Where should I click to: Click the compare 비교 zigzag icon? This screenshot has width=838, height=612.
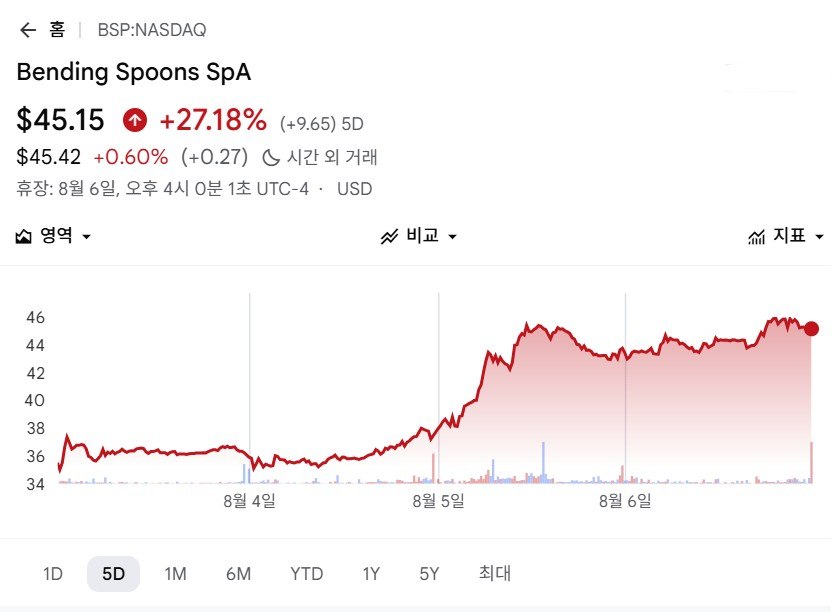(390, 236)
